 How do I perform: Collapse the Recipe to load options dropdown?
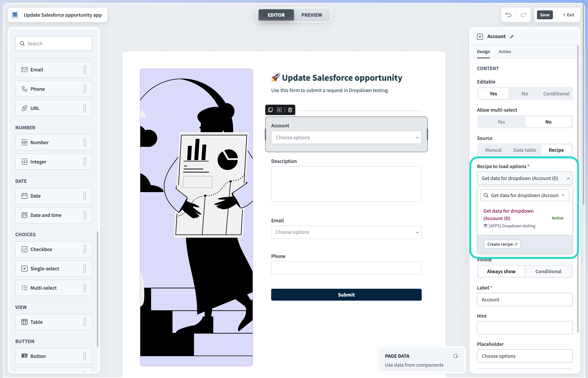click(x=525, y=178)
